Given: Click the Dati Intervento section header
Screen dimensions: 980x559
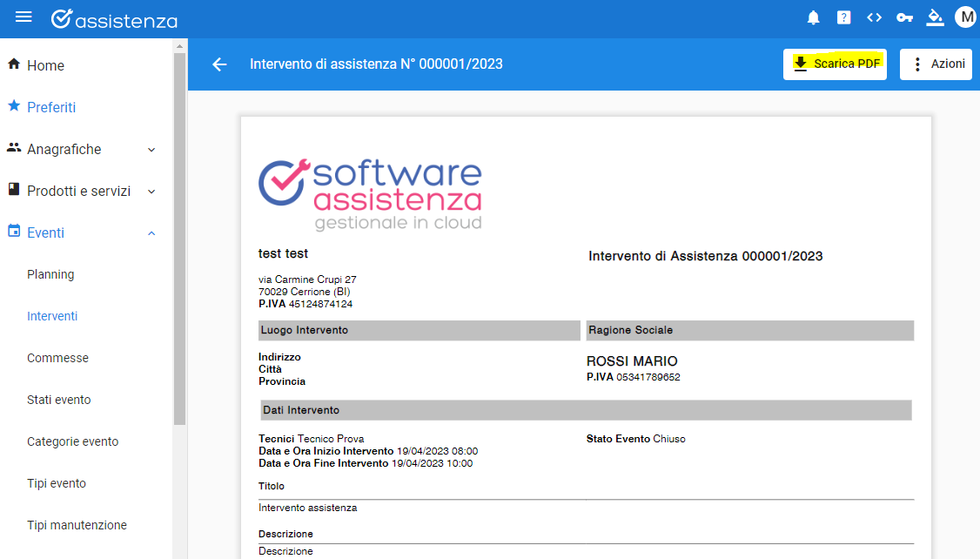Looking at the screenshot, I should tap(587, 410).
